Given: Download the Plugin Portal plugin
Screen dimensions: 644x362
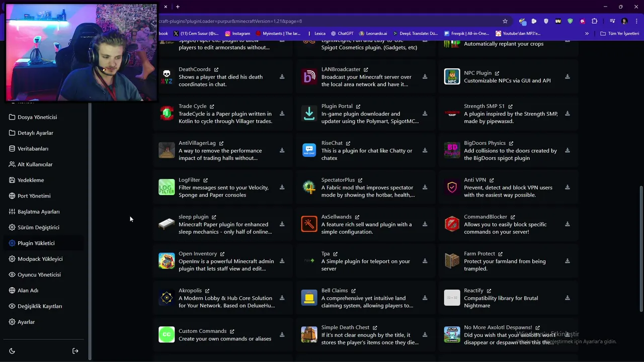Looking at the screenshot, I should click(425, 114).
